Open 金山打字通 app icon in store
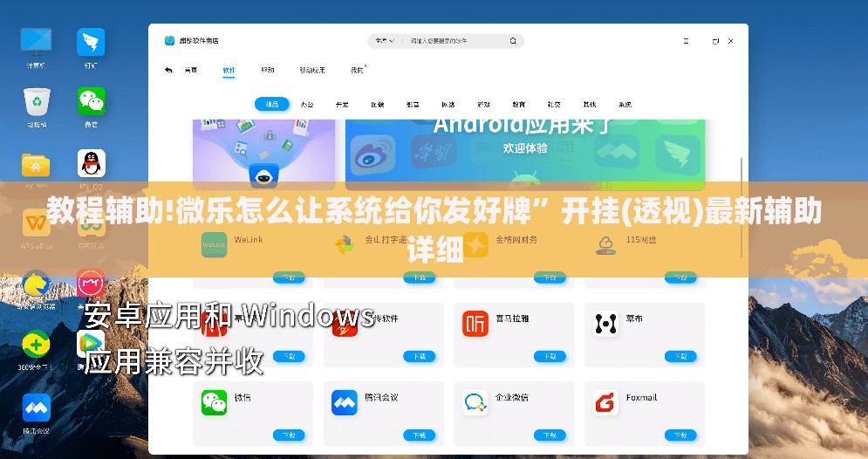The height and width of the screenshot is (459, 868). coord(345,244)
